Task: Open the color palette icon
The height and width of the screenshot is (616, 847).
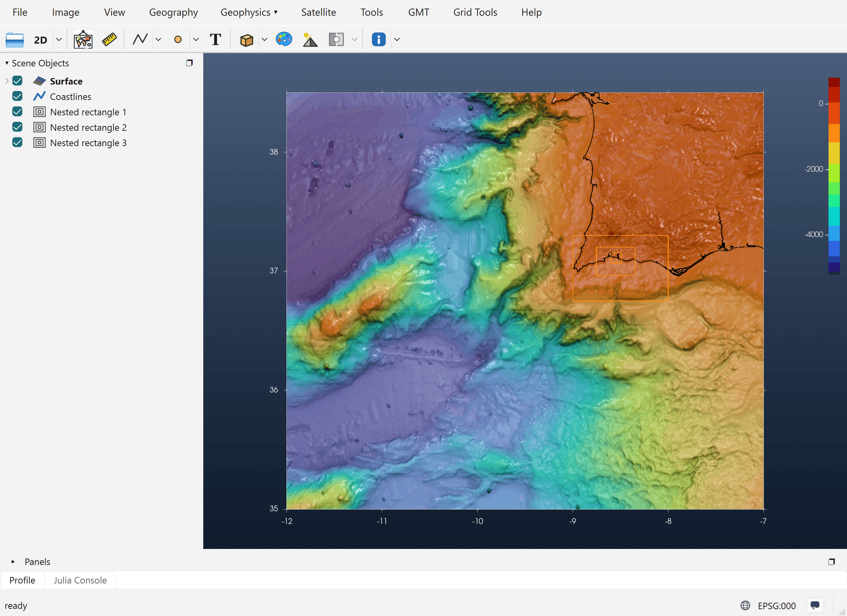Action: pos(284,39)
